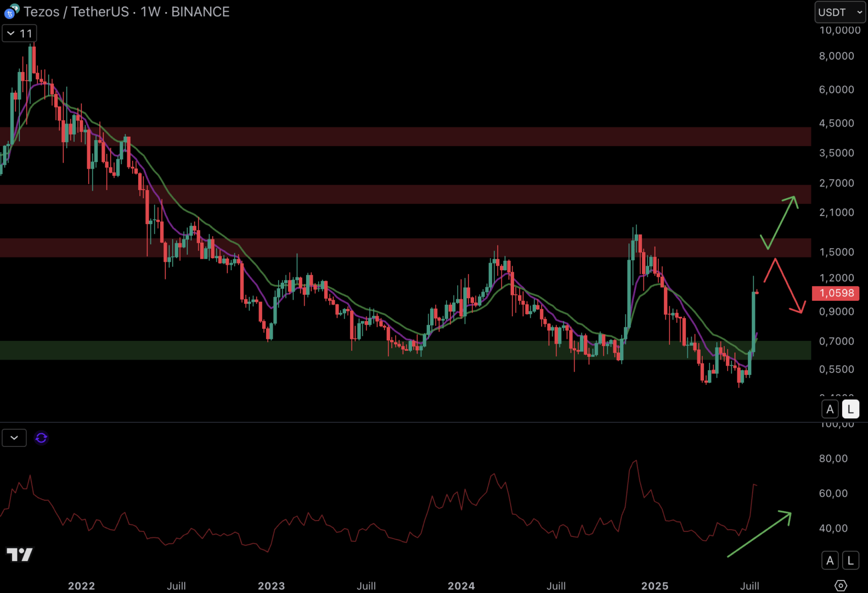Click the TradingView logo

point(20,555)
